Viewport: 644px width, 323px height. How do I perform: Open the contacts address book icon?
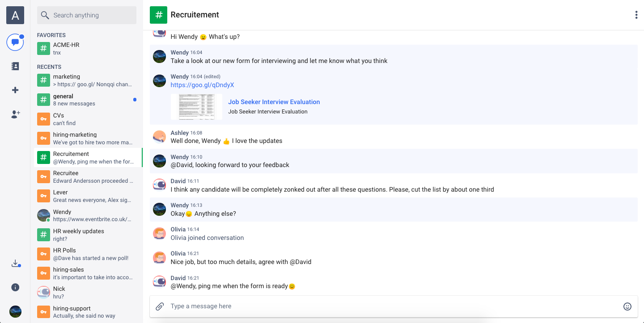click(15, 66)
